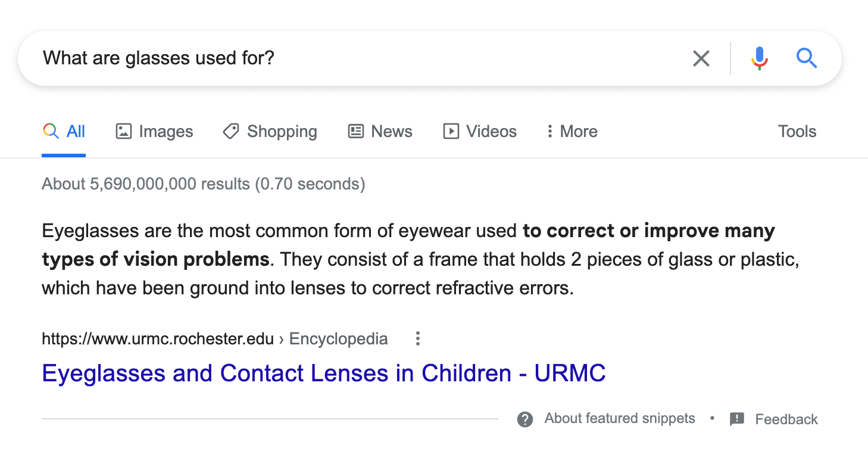Click the picture icon of the Images tab
Screen dimensions: 868x454
tap(123, 132)
